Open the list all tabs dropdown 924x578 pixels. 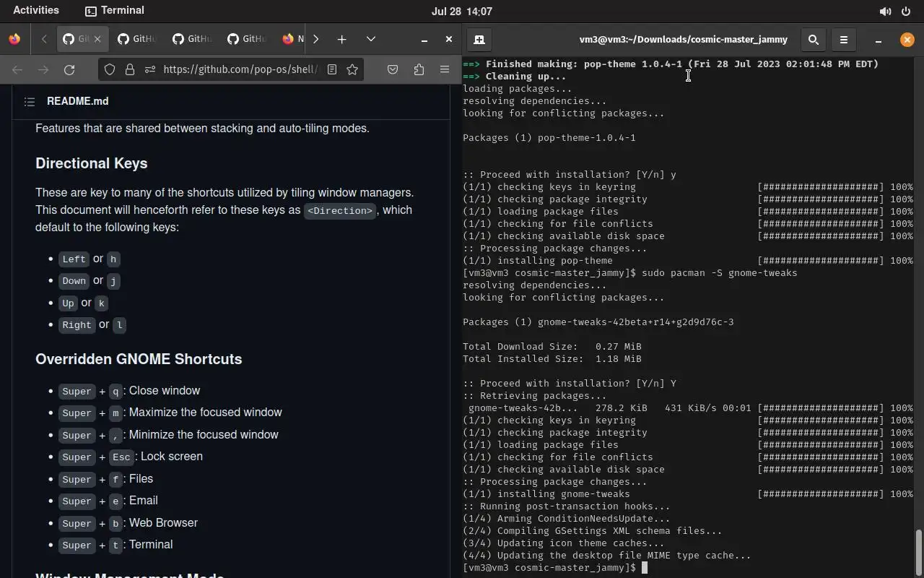tap(371, 39)
